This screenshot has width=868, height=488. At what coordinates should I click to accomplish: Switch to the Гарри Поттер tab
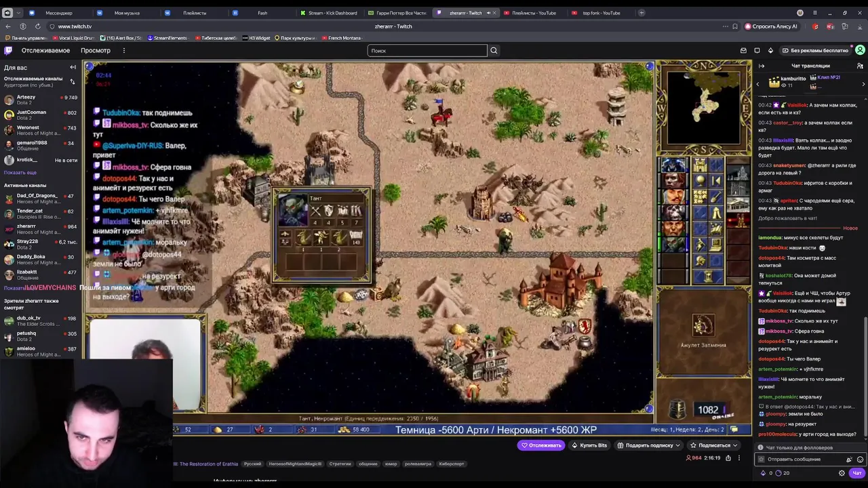pos(397,13)
